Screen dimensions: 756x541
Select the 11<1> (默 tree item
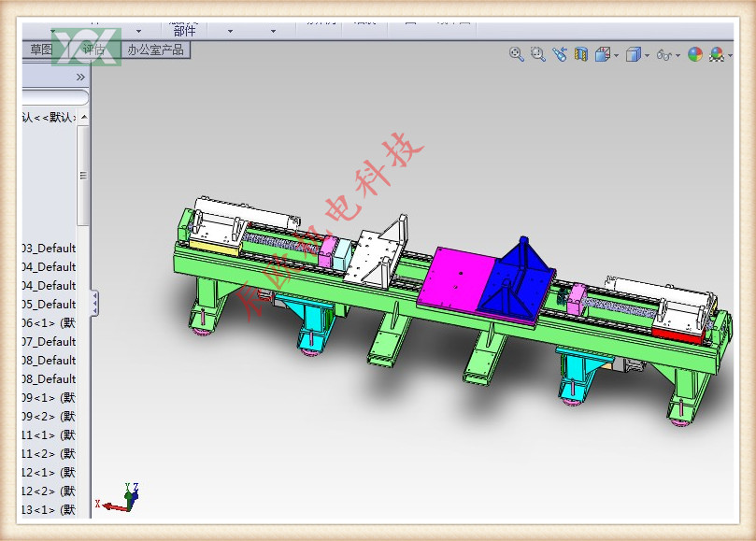point(50,435)
